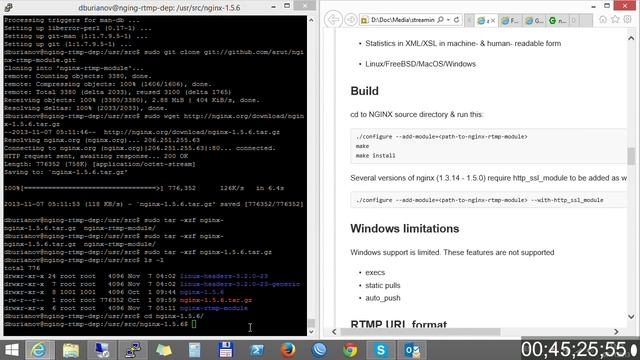Click the search magnifier in address bar
The width and height of the screenshot is (640, 360).
(x=440, y=20)
